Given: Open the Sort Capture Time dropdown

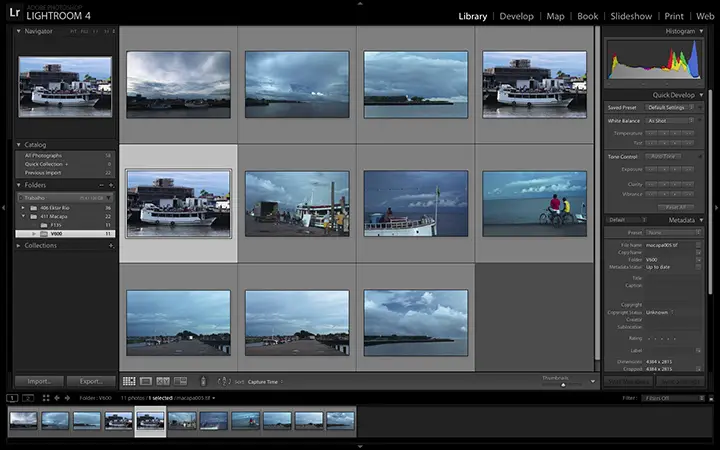Looking at the screenshot, I should pyautogui.click(x=265, y=382).
